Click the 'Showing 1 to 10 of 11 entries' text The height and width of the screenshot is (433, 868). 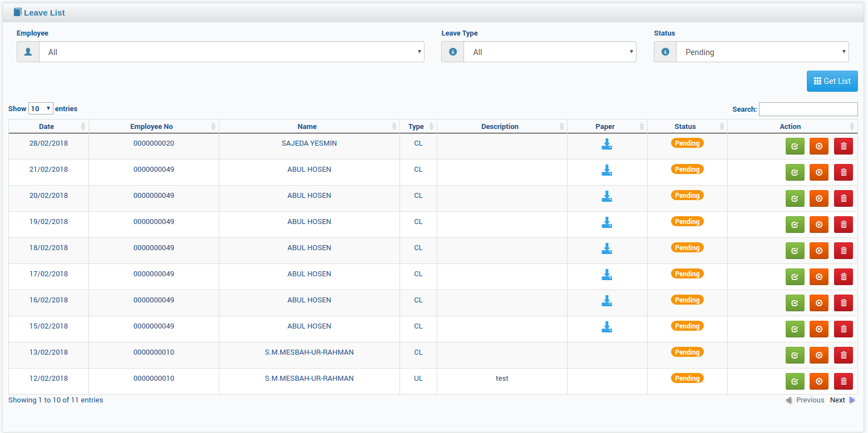pos(56,400)
